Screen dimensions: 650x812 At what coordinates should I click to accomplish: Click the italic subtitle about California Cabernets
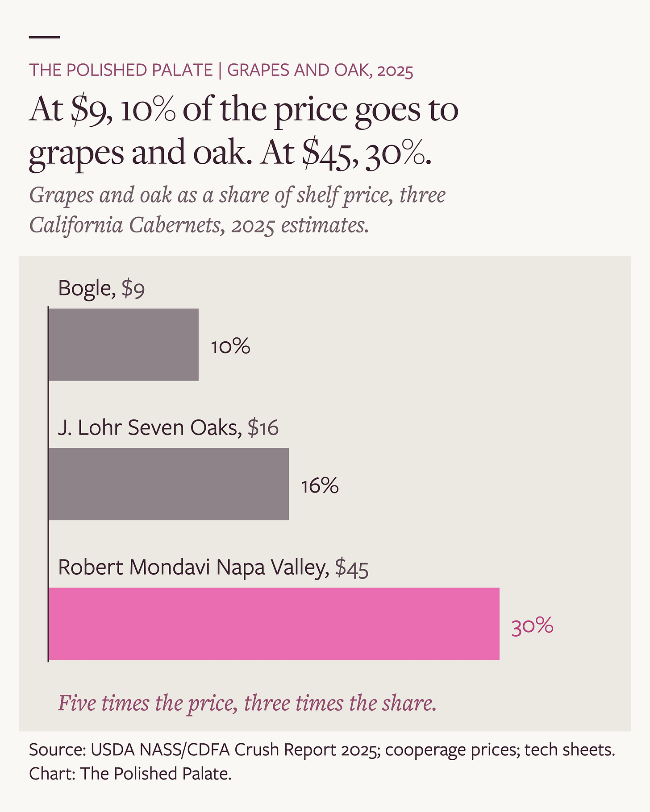tap(237, 210)
